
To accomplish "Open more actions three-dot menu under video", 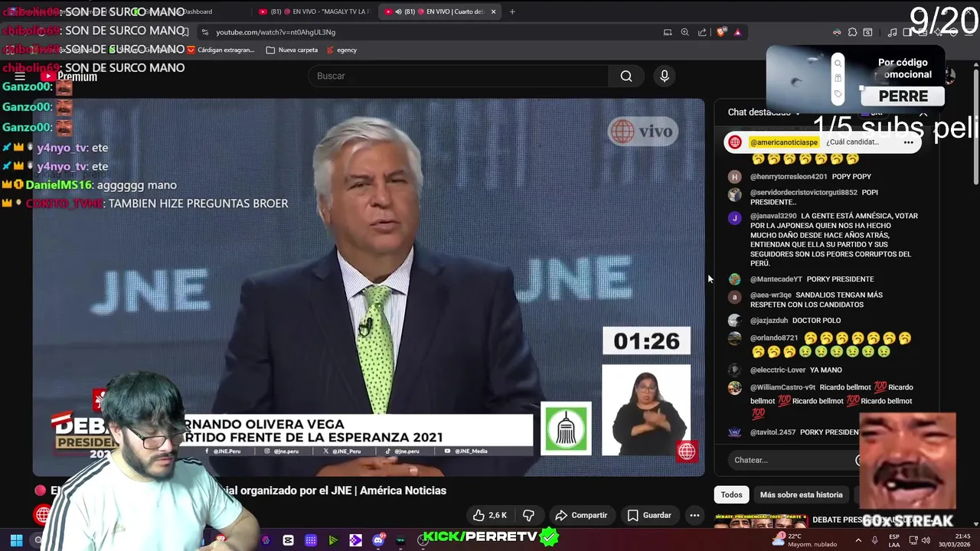I will pos(694,515).
